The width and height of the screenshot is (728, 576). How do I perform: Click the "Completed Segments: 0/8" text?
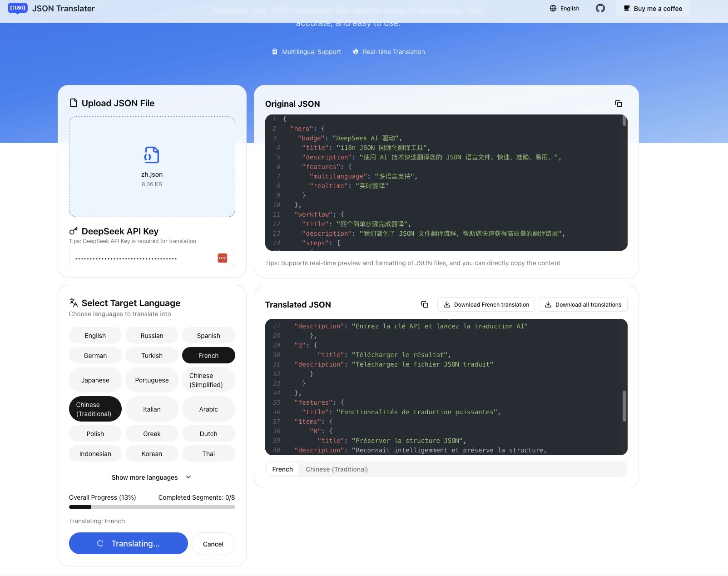(x=197, y=497)
